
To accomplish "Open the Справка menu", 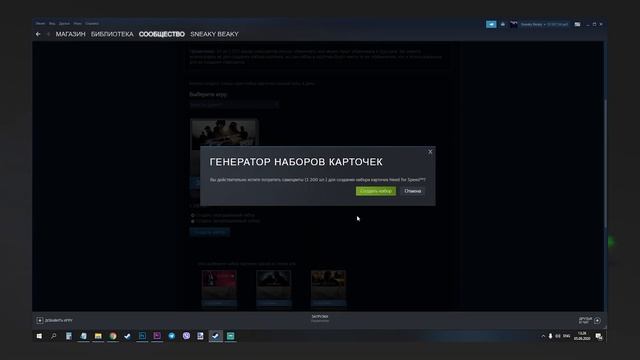I will pos(92,24).
